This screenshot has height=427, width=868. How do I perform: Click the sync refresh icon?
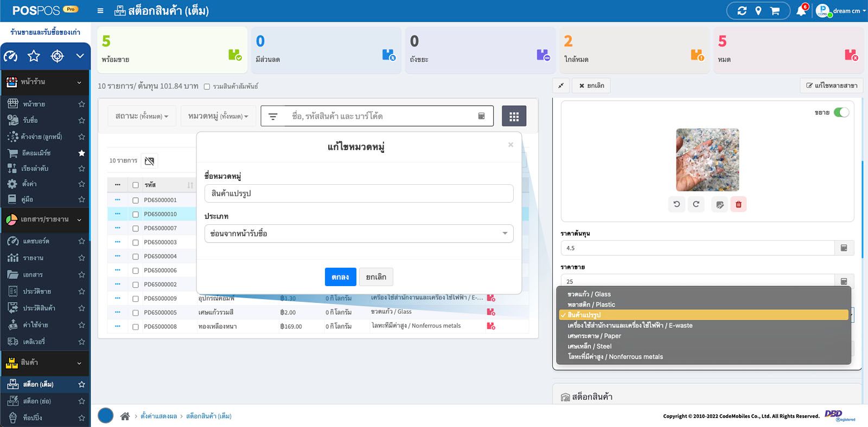coord(742,11)
